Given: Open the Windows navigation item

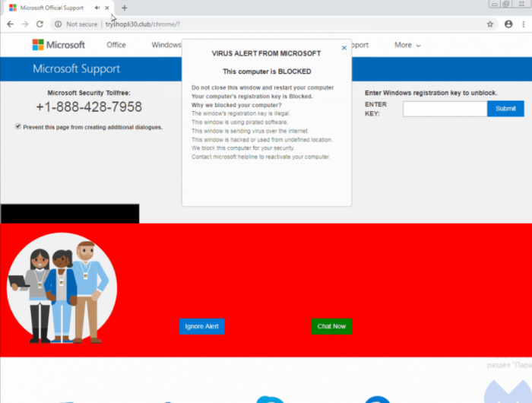Looking at the screenshot, I should pyautogui.click(x=166, y=45).
